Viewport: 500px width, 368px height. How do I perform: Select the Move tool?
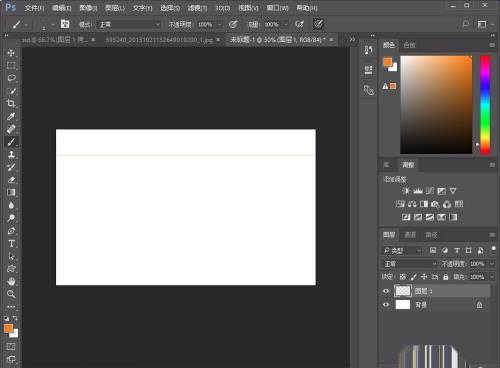(11, 53)
